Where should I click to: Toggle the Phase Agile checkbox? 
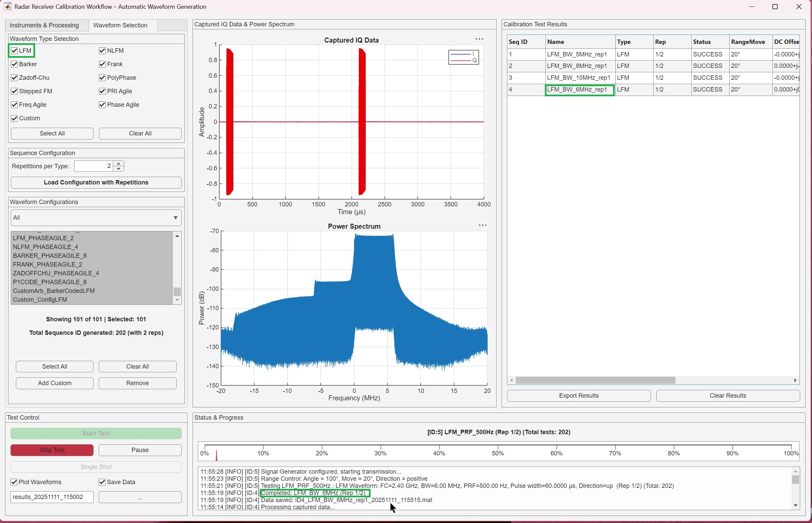pyautogui.click(x=102, y=105)
